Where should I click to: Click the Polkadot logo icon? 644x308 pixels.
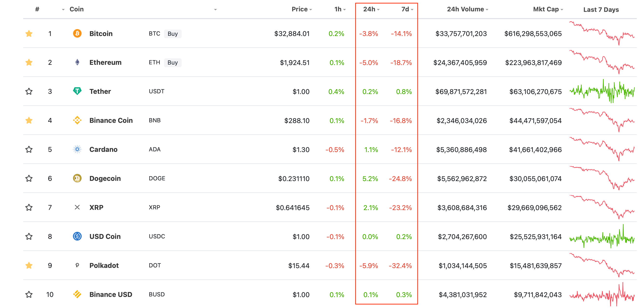77,265
